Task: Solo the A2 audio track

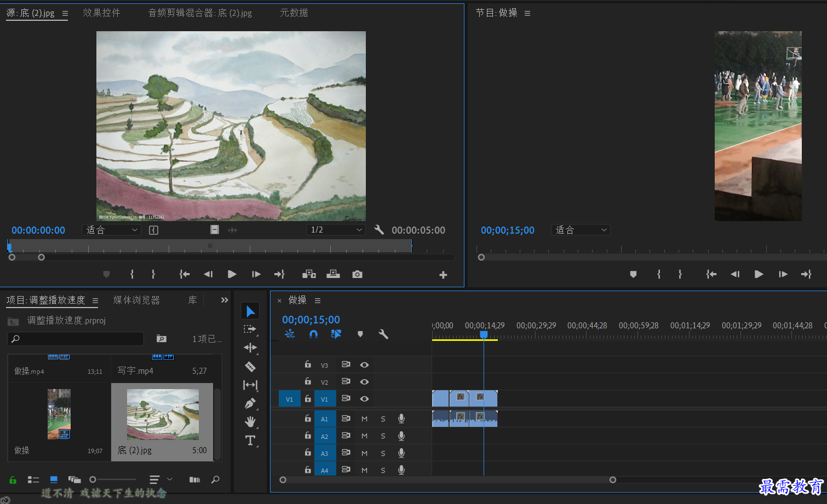Action: [x=383, y=436]
